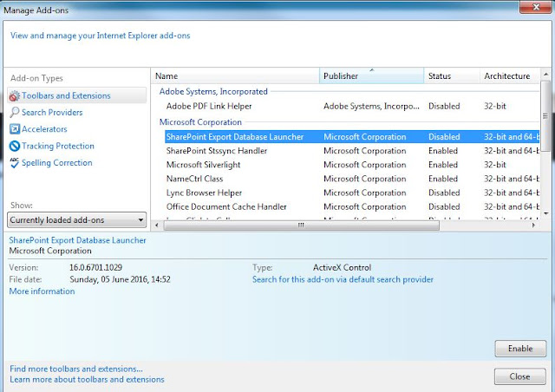The image size is (555, 392).
Task: Select Office Document Cache Handler row
Action: (352, 206)
